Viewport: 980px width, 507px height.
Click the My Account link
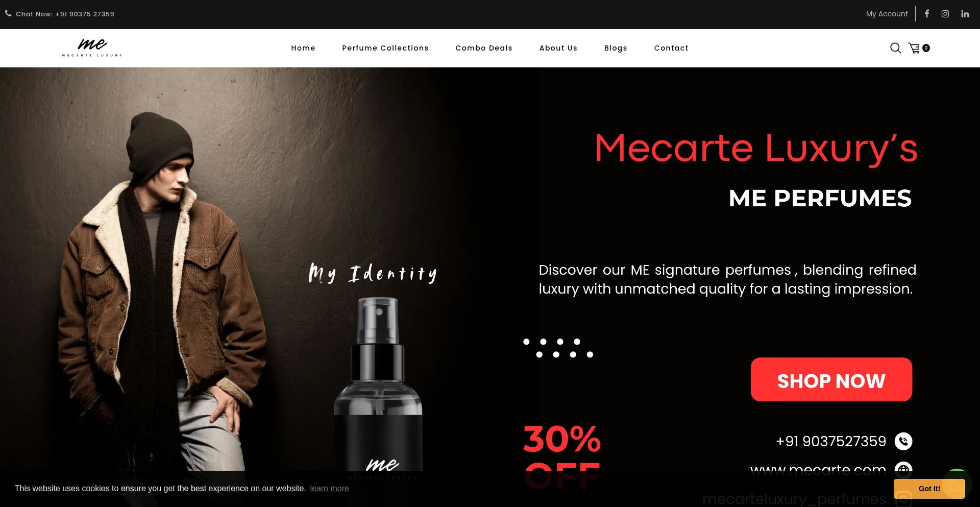point(887,14)
